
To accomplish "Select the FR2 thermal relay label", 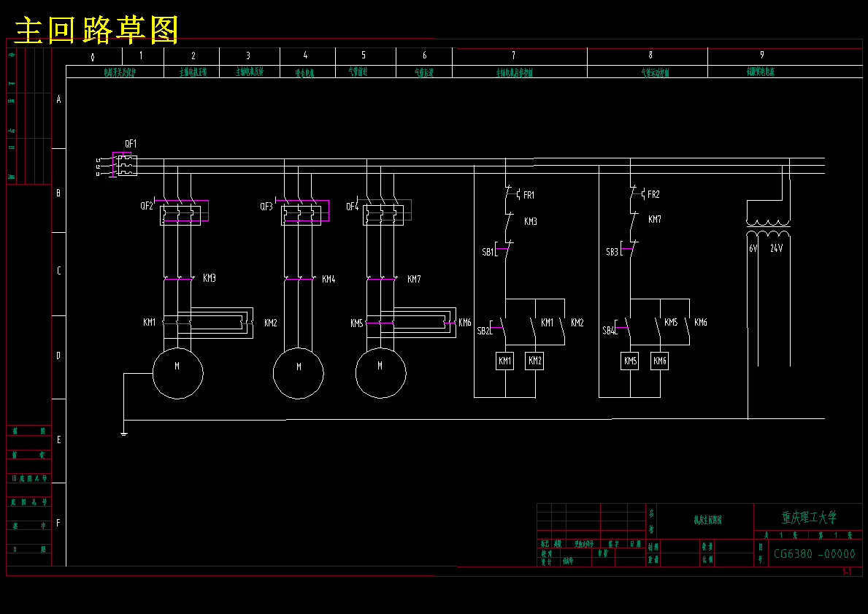I will point(654,194).
